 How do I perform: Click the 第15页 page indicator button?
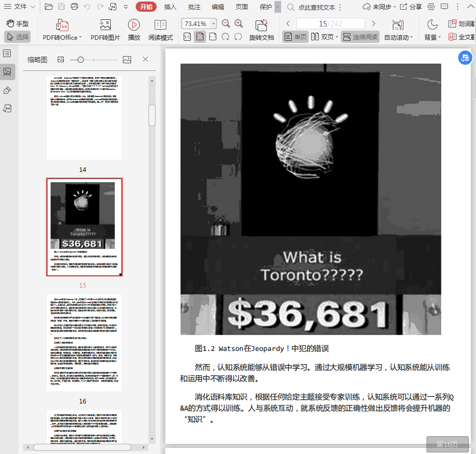(447, 444)
